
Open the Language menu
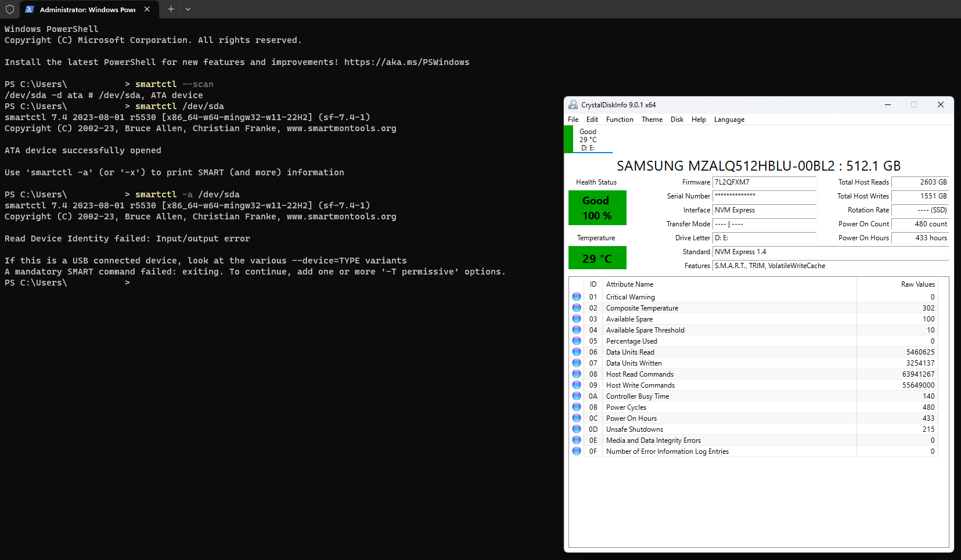[729, 120]
